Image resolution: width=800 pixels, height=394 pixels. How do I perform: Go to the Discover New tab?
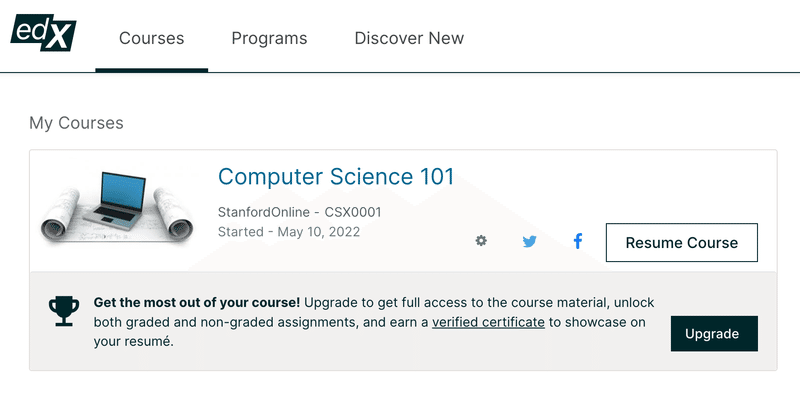click(x=409, y=38)
